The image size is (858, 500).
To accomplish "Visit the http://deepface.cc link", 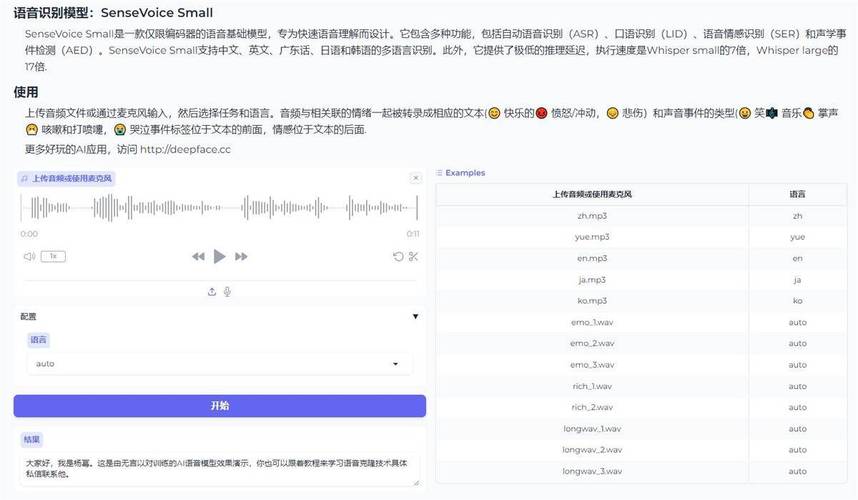I will [x=185, y=149].
